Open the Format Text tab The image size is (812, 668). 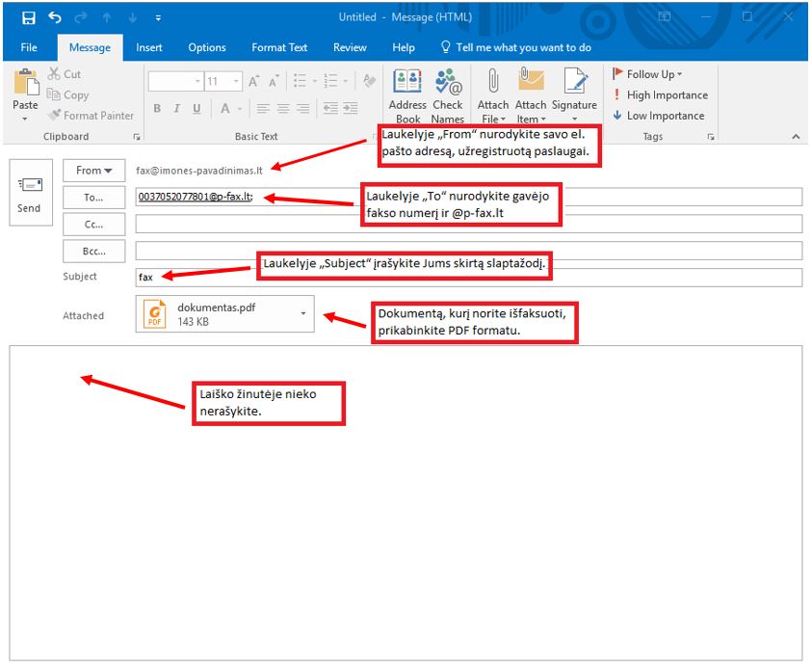(x=279, y=47)
